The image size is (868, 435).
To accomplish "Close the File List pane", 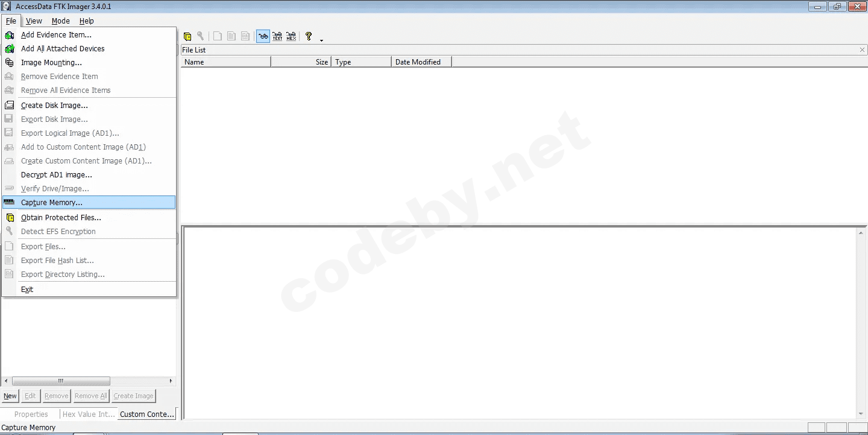I will click(862, 50).
